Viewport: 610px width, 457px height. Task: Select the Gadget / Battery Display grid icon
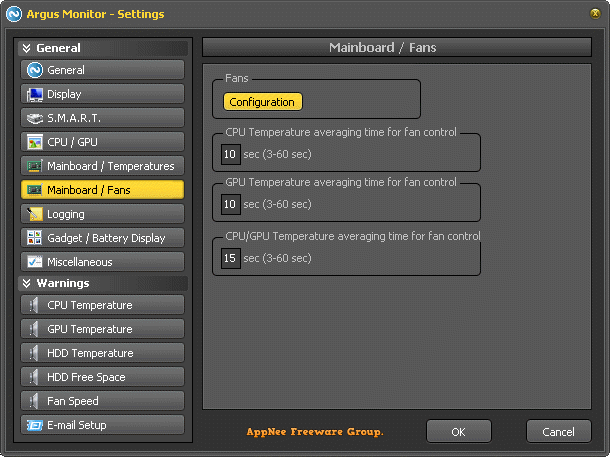[x=34, y=238]
